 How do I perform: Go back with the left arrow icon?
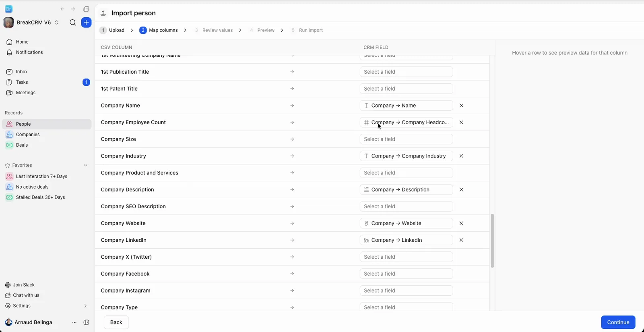(62, 9)
